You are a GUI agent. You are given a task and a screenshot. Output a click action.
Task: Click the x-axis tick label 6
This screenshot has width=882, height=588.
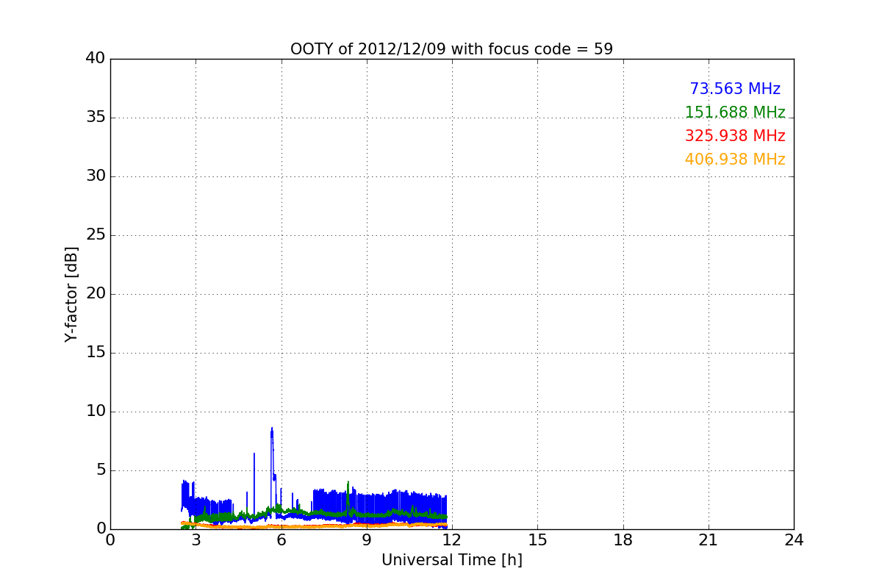(282, 540)
